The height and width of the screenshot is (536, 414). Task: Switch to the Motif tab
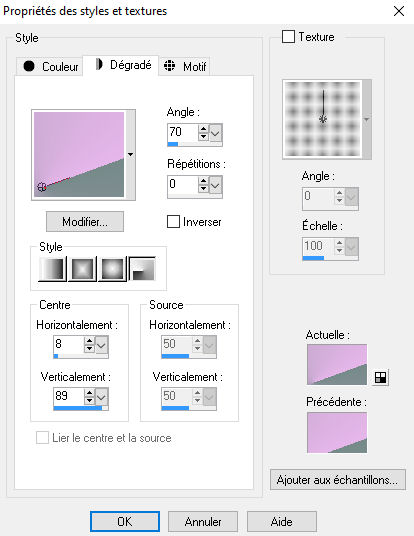pyautogui.click(x=185, y=66)
